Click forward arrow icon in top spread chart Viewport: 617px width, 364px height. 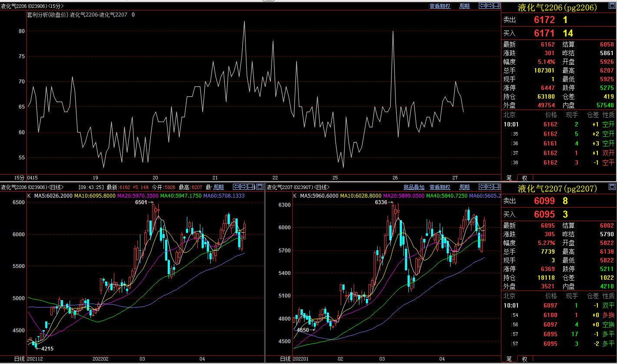490,6
